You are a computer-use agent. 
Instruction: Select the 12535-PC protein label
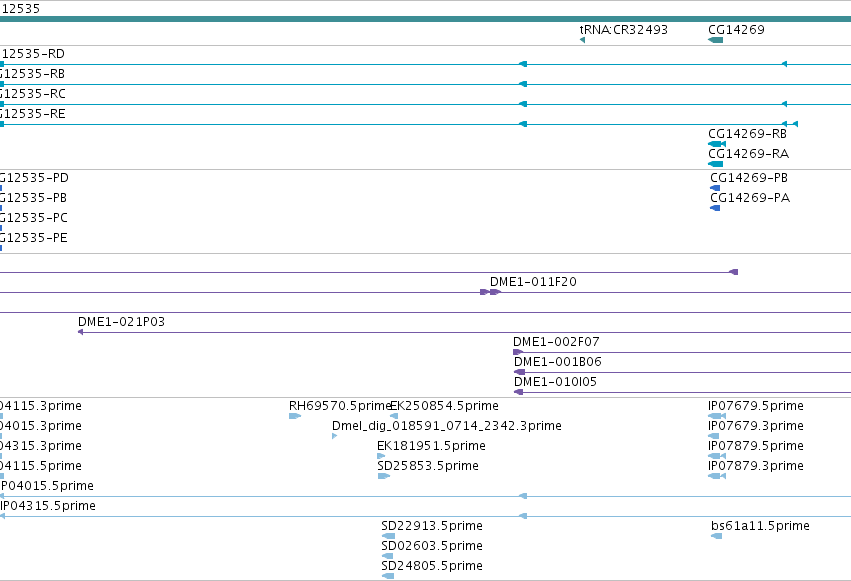point(34,218)
